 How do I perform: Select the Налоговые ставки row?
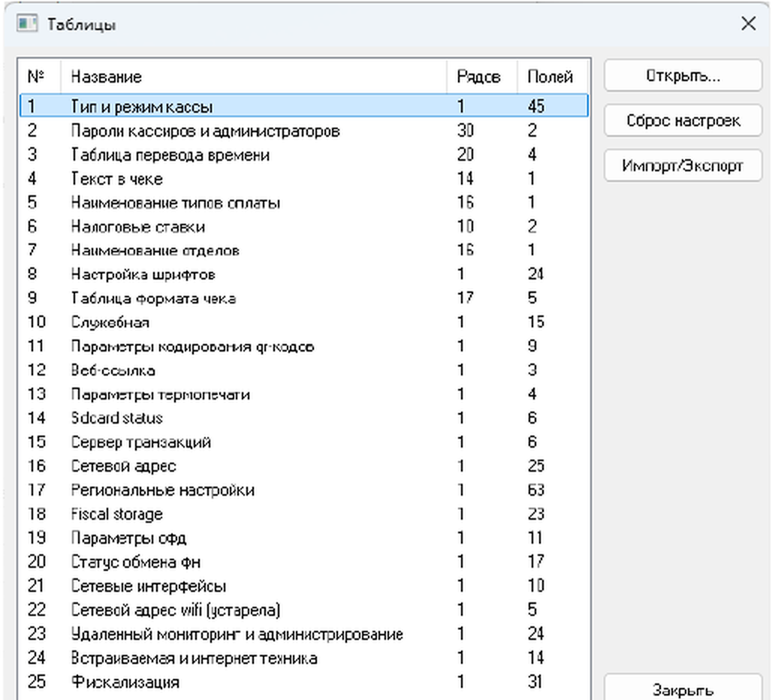pyautogui.click(x=304, y=226)
